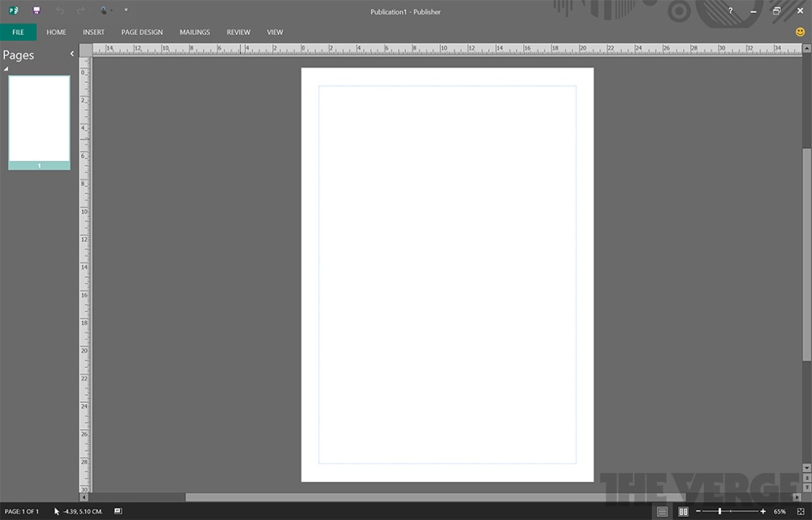Image resolution: width=812 pixels, height=520 pixels.
Task: Click the Undo arrow icon
Action: coord(59,11)
